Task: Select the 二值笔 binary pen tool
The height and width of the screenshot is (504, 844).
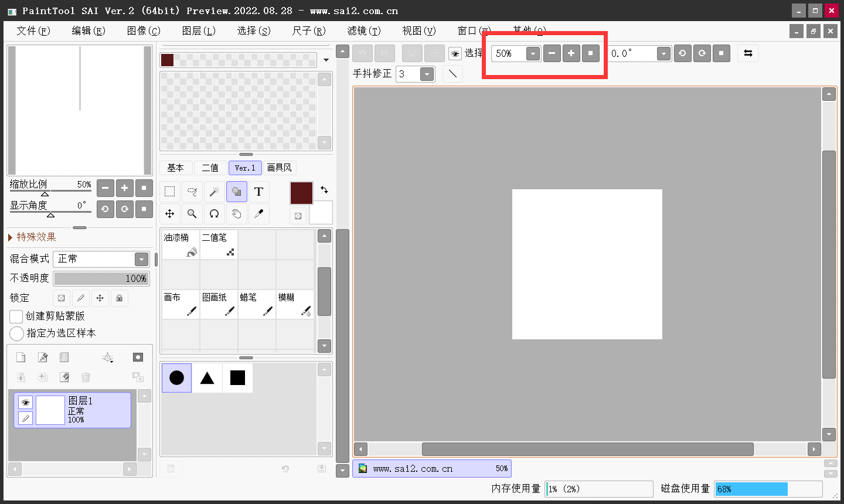Action: click(x=219, y=244)
